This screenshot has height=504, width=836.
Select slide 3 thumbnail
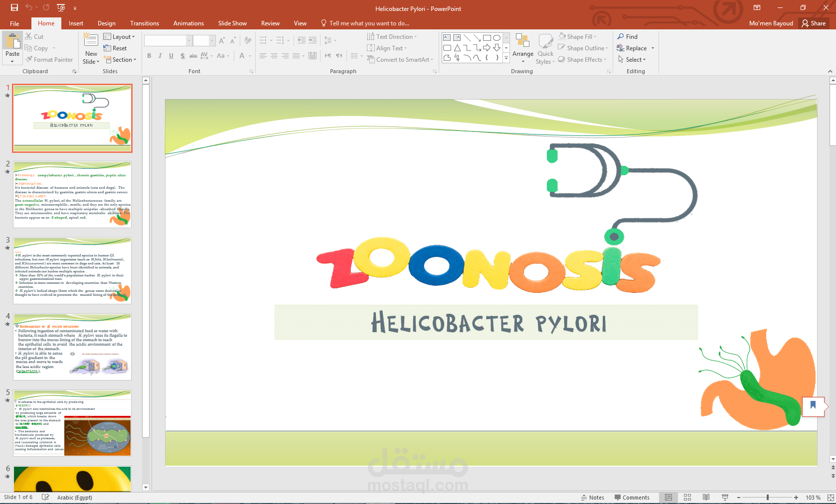(72, 271)
